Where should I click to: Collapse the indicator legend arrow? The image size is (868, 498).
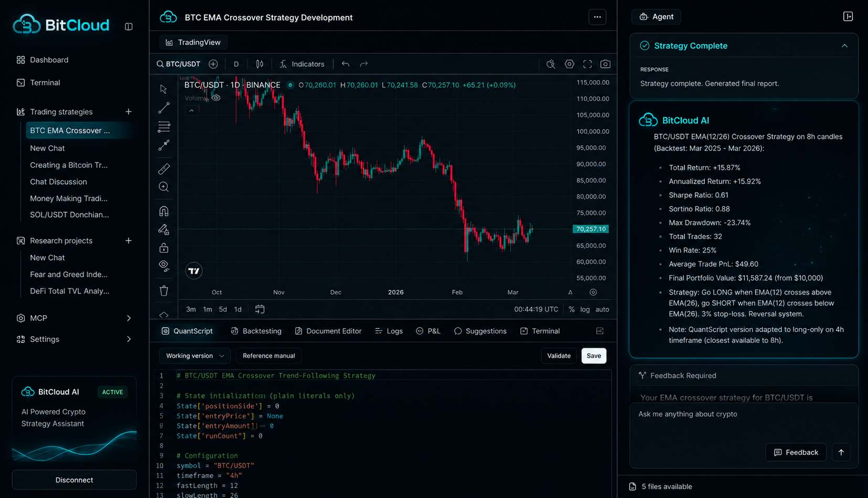pyautogui.click(x=191, y=111)
